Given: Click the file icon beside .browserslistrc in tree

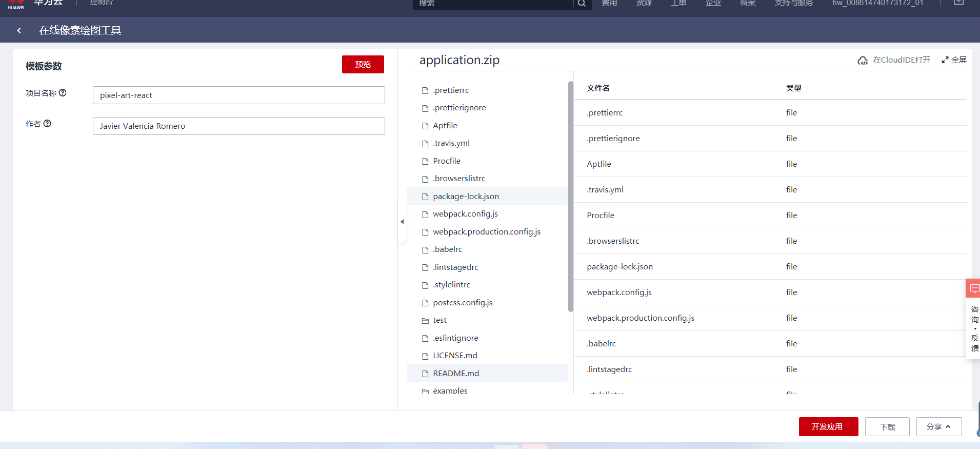Looking at the screenshot, I should click(x=425, y=179).
